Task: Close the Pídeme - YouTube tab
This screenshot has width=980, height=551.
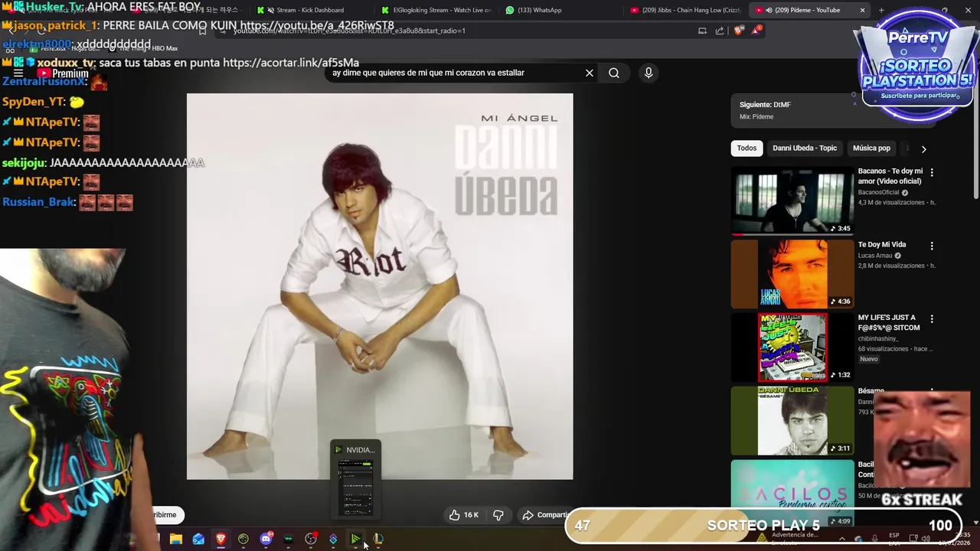Action: click(x=862, y=10)
